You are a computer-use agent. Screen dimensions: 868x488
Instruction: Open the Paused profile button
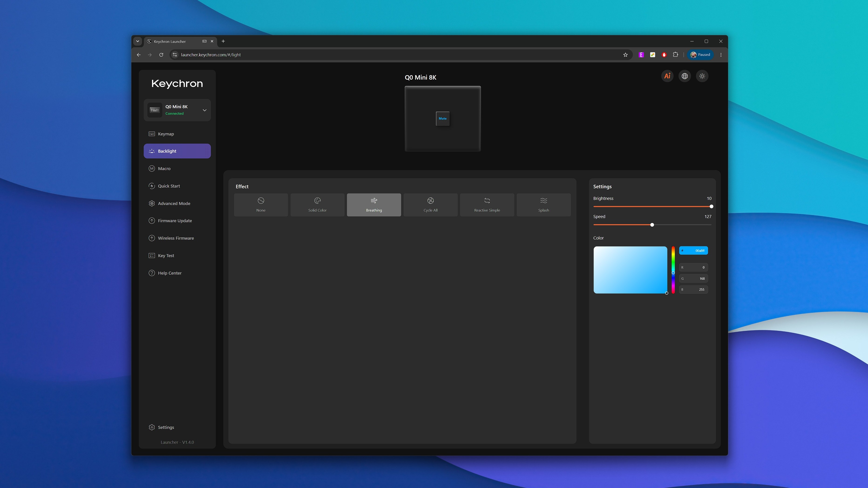coord(700,54)
